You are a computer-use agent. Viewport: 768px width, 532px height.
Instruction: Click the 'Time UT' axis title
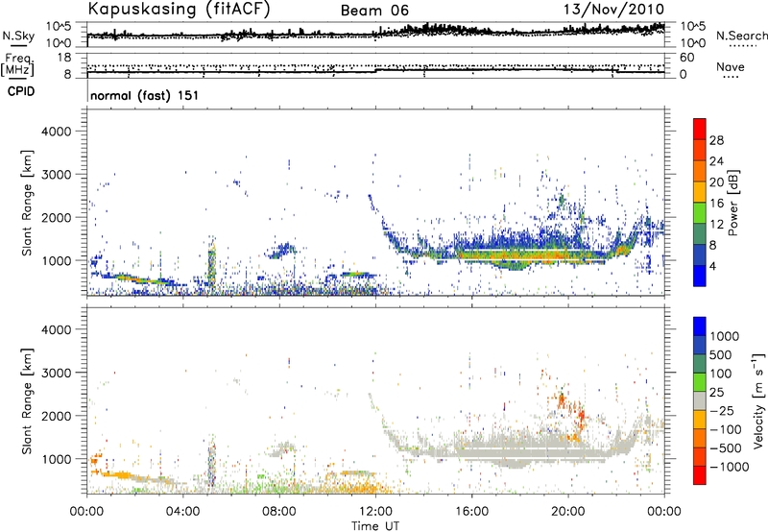(x=375, y=526)
